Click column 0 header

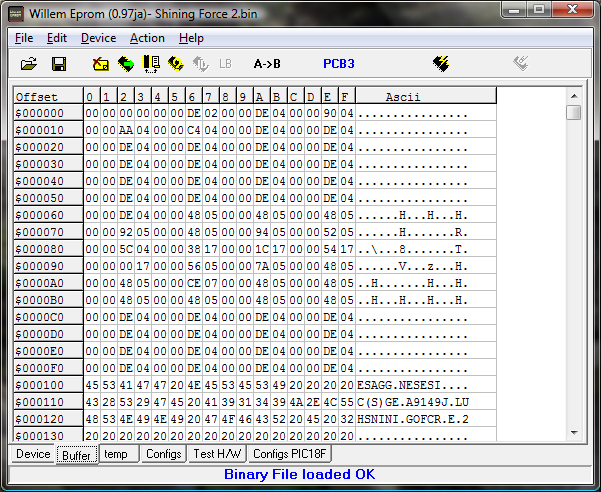(92, 96)
